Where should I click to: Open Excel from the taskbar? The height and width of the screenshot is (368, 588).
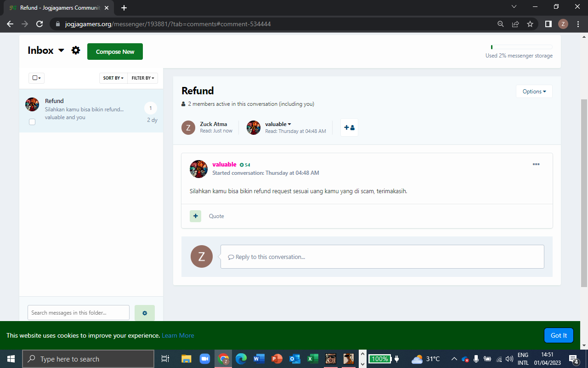click(x=313, y=359)
